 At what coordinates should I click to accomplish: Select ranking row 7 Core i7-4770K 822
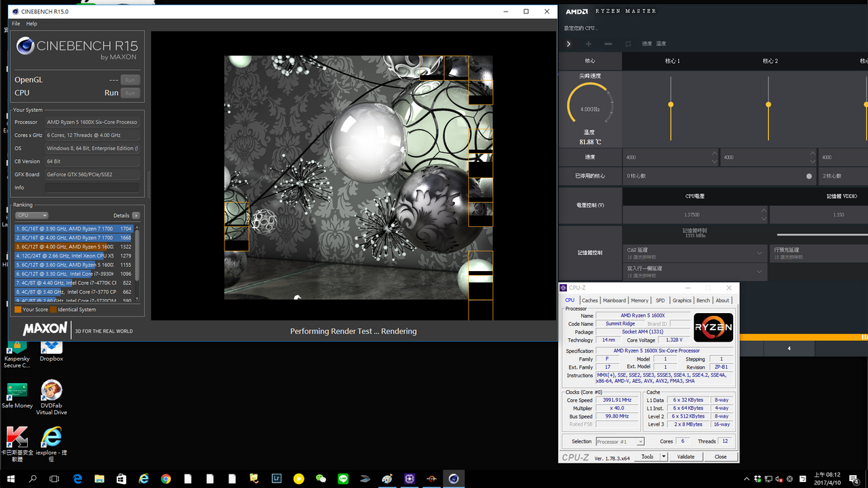(74, 283)
